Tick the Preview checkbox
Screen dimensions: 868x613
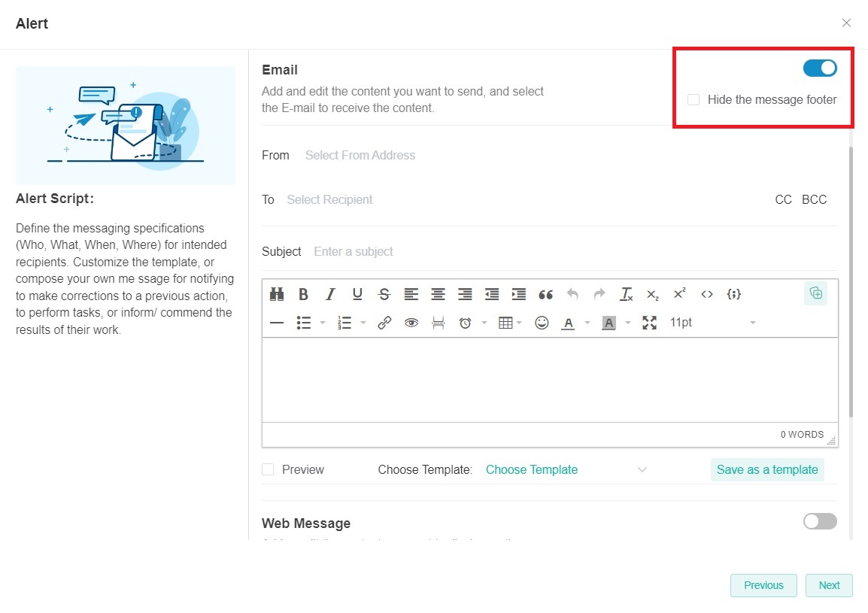[x=268, y=469]
